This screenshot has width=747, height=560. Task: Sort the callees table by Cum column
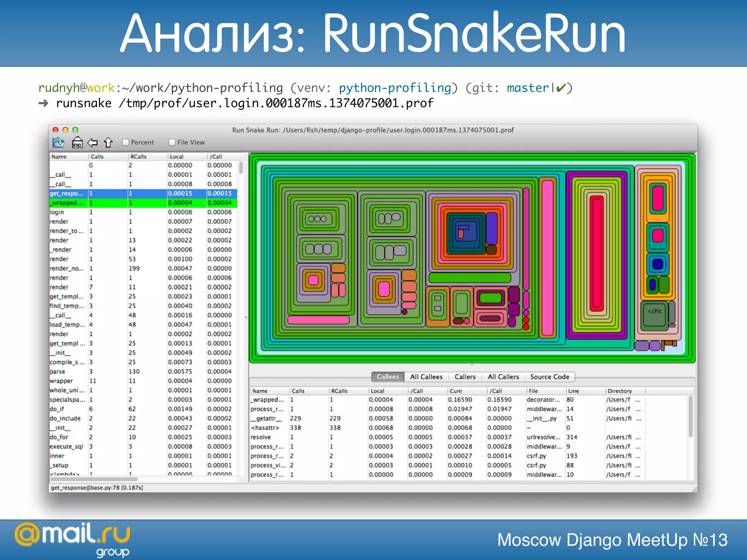[x=456, y=391]
